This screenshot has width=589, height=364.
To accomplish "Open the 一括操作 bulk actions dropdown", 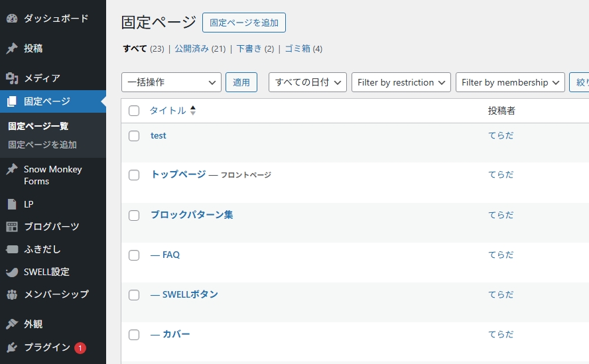I will [171, 82].
